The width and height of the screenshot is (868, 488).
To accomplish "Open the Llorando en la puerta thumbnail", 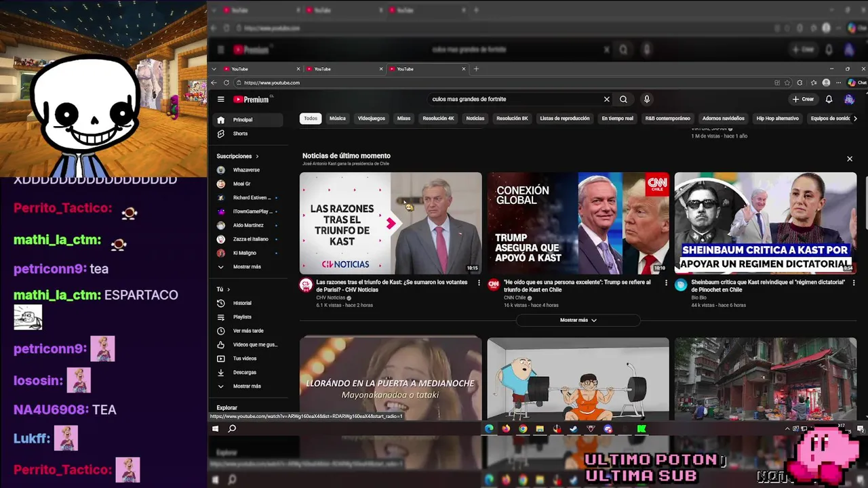I will (391, 378).
